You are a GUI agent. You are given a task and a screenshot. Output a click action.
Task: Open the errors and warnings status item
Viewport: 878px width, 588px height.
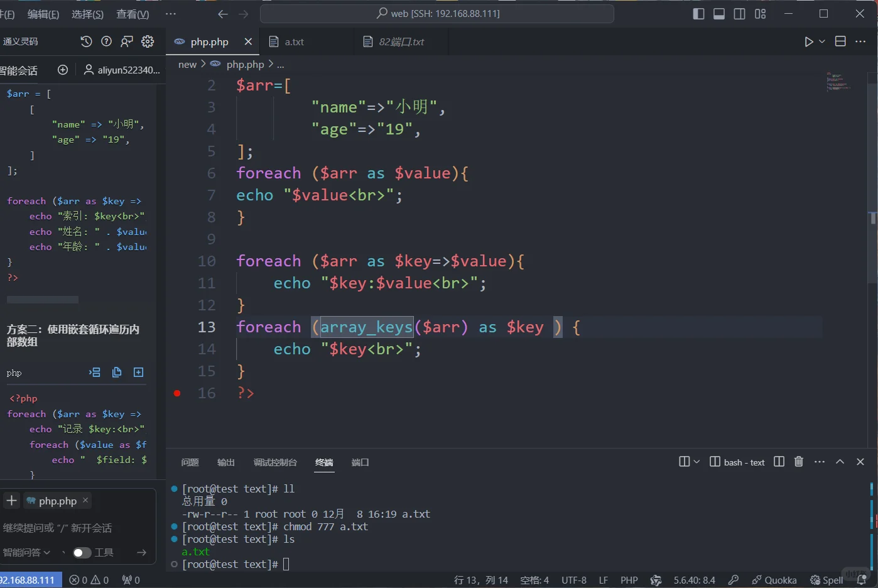point(89,580)
